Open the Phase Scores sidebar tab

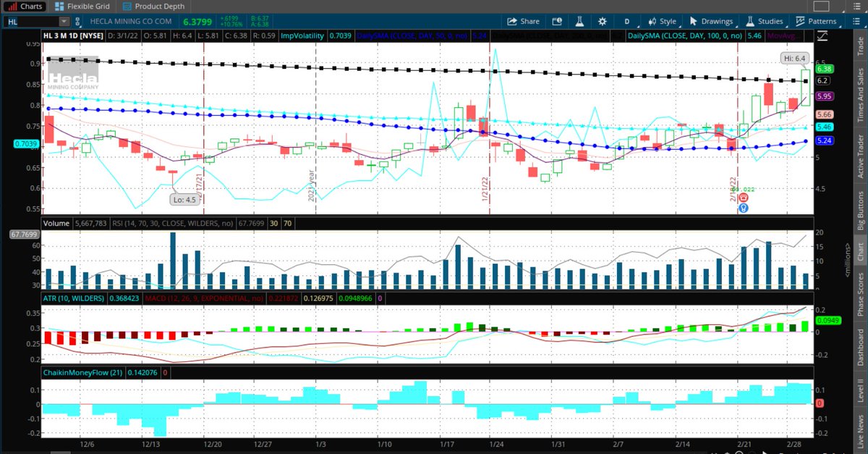point(859,295)
